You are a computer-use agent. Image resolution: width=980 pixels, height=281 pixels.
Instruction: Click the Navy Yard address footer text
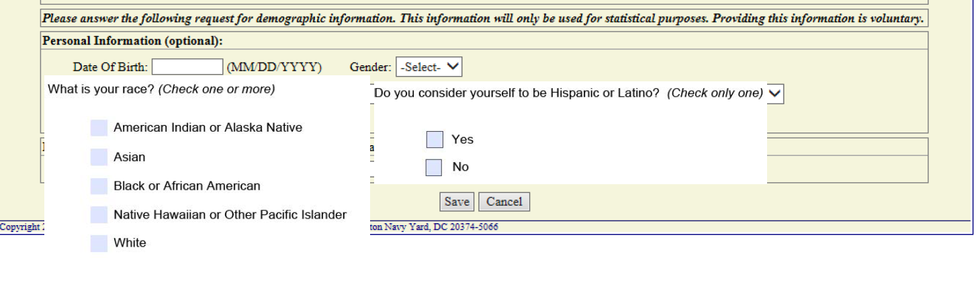click(435, 227)
